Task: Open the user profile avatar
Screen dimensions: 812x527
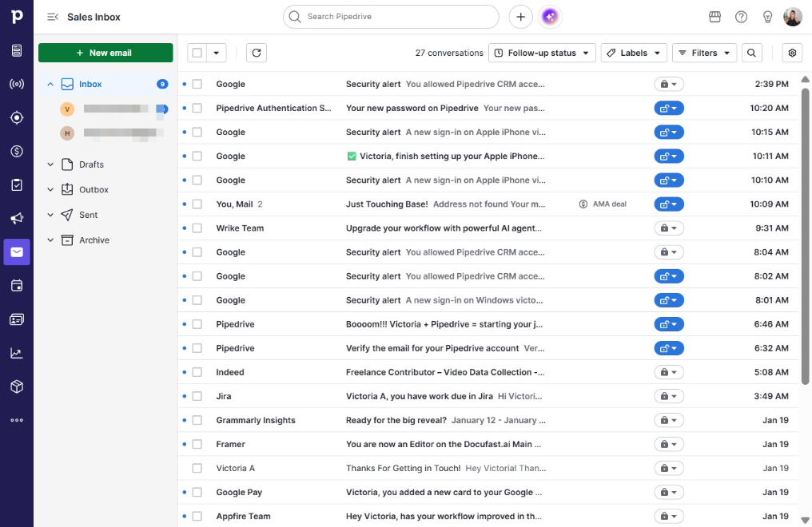Action: coord(792,17)
